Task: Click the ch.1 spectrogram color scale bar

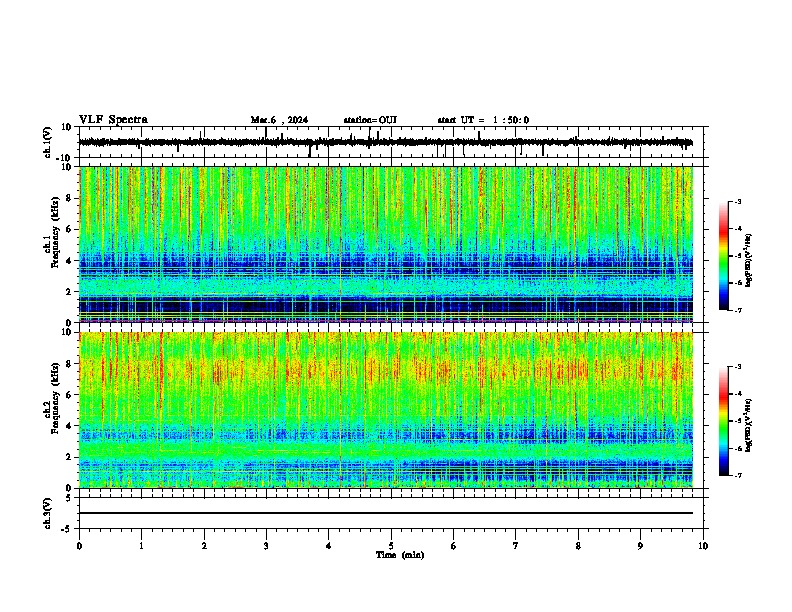Action: (723, 256)
